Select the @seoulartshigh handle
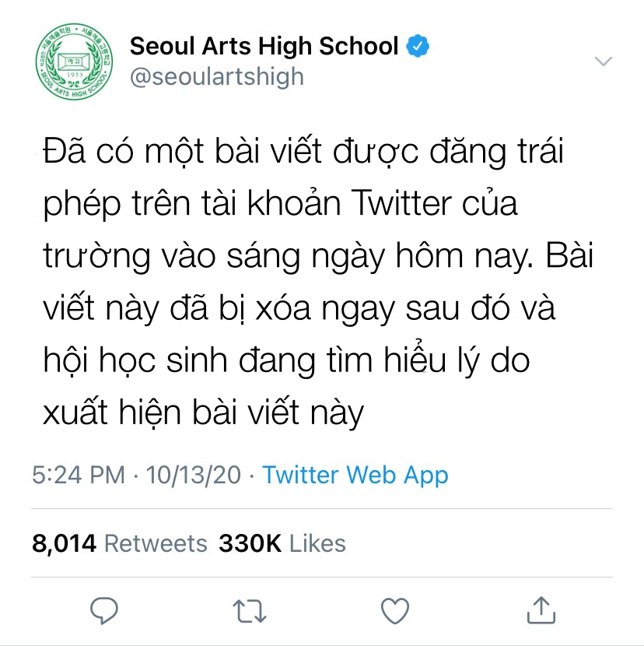This screenshot has height=646, width=644. point(217,77)
